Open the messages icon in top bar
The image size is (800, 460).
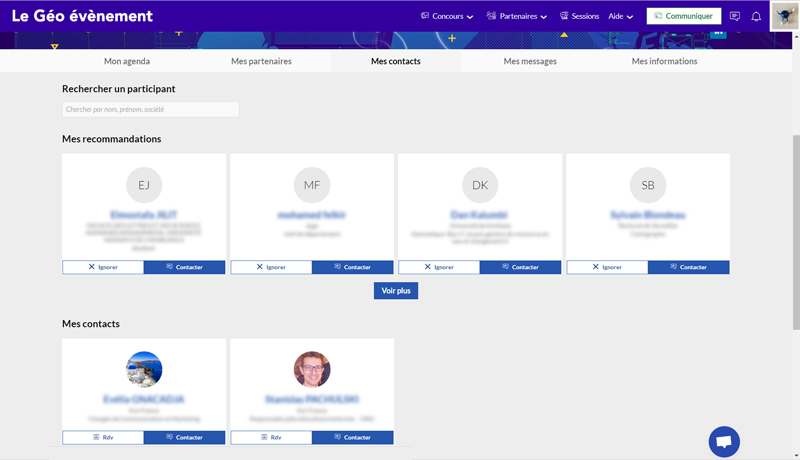coord(735,16)
